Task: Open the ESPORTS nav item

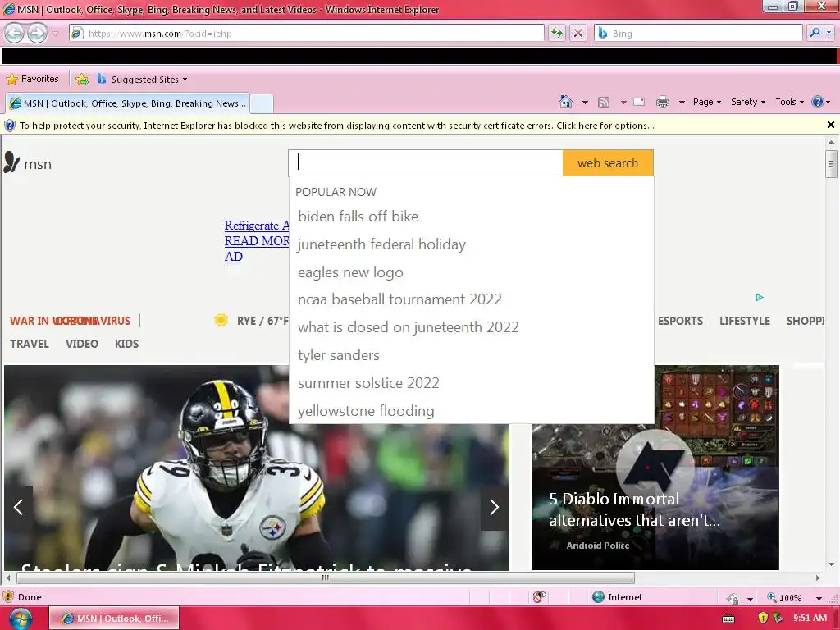Action: point(680,321)
